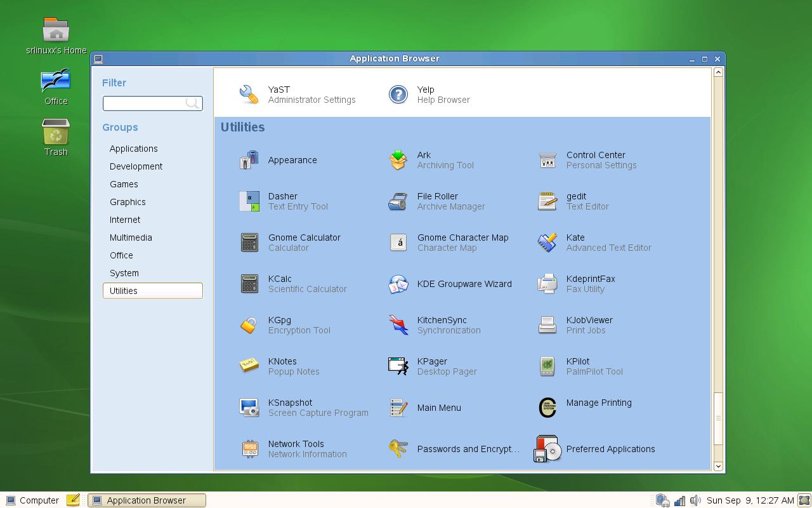Screen dimensions: 812x508
Task: Launch Dasher text entry icon
Action: tap(249, 201)
